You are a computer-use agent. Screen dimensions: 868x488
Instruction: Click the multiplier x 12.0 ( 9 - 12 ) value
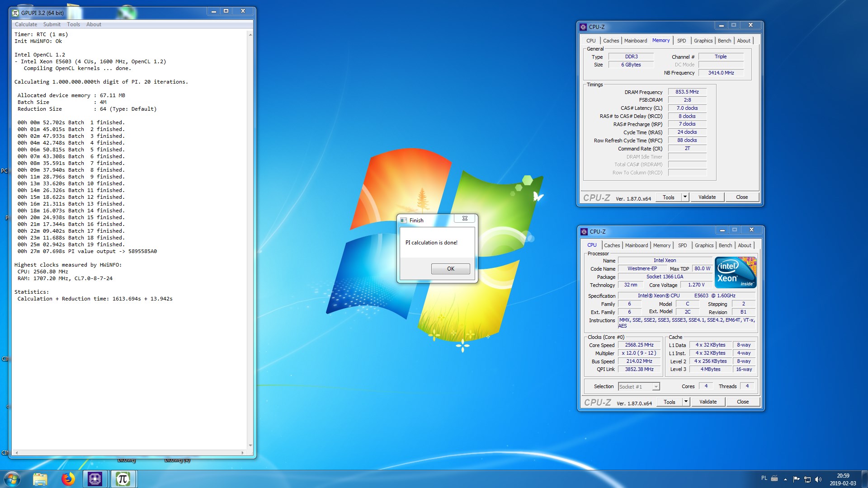639,353
